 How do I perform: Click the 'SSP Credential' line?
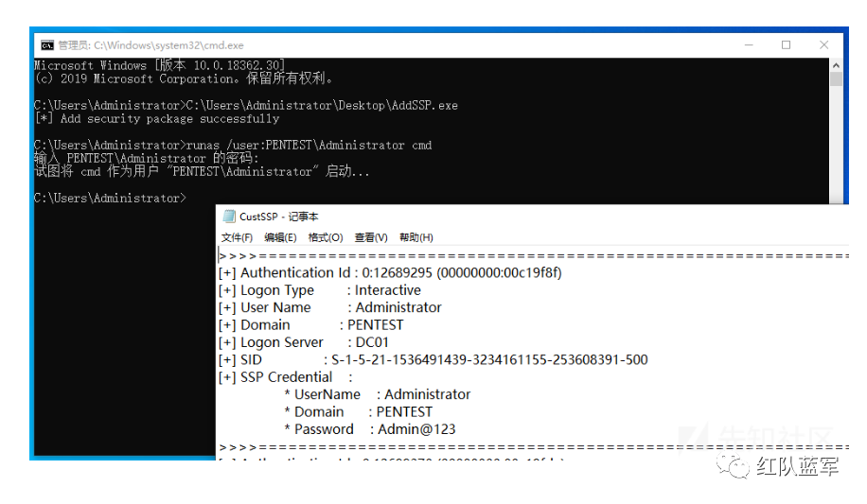coord(285,377)
